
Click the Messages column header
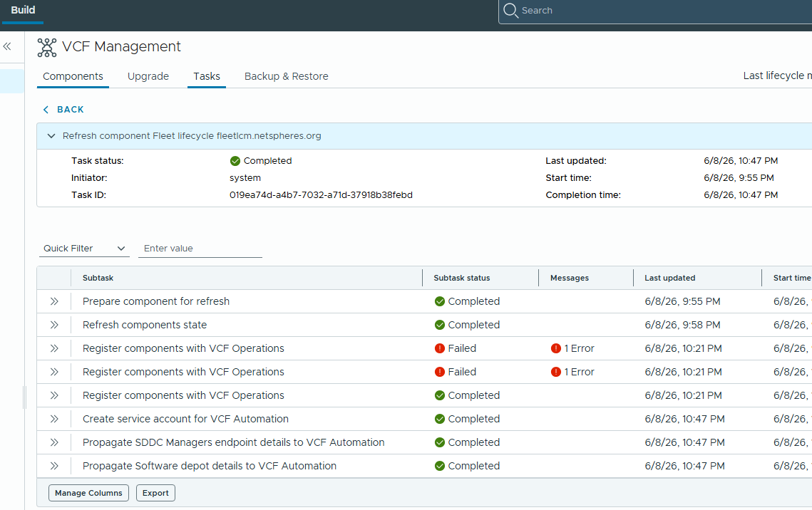pos(569,279)
